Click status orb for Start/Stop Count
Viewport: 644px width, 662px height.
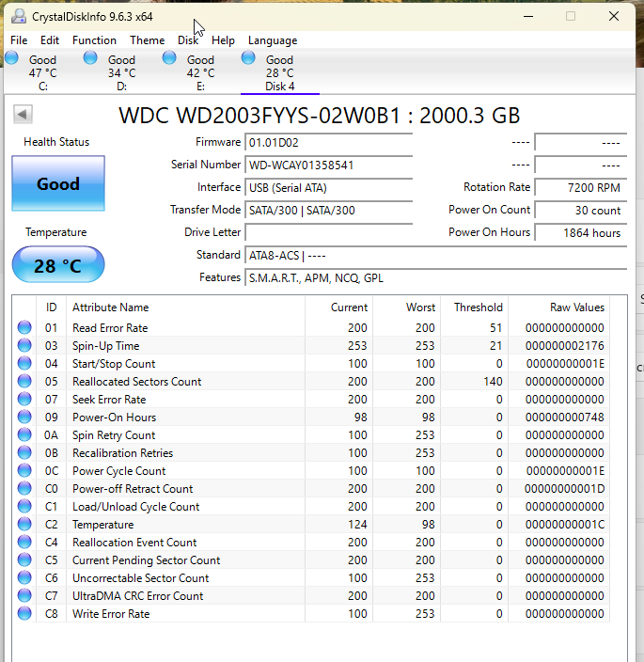tap(24, 363)
